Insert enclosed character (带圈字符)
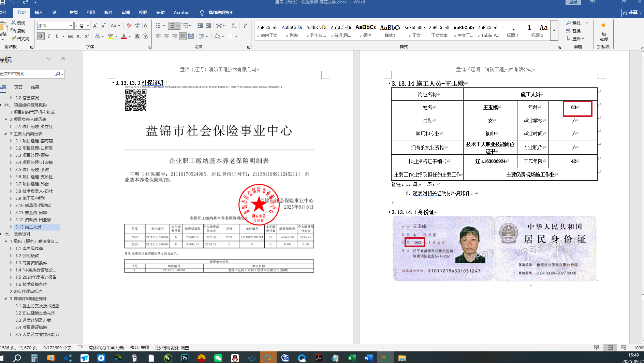The height and width of the screenshot is (363, 644). click(145, 36)
